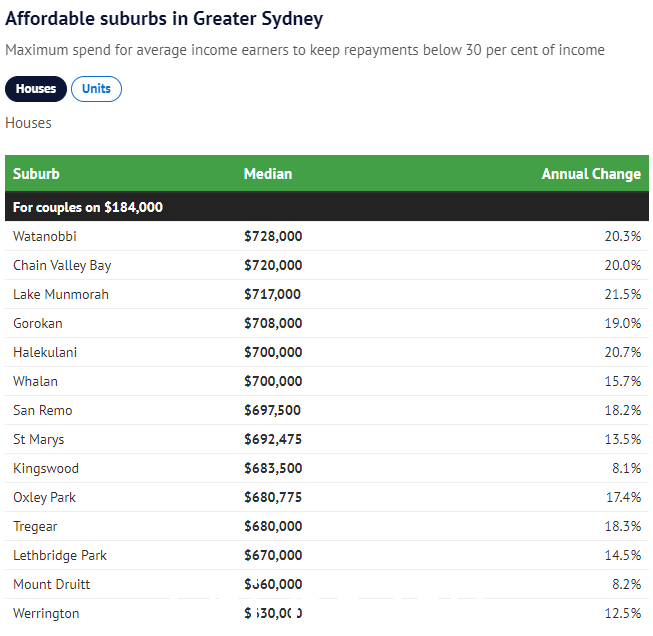Click the Suburb column header

[x=36, y=173]
